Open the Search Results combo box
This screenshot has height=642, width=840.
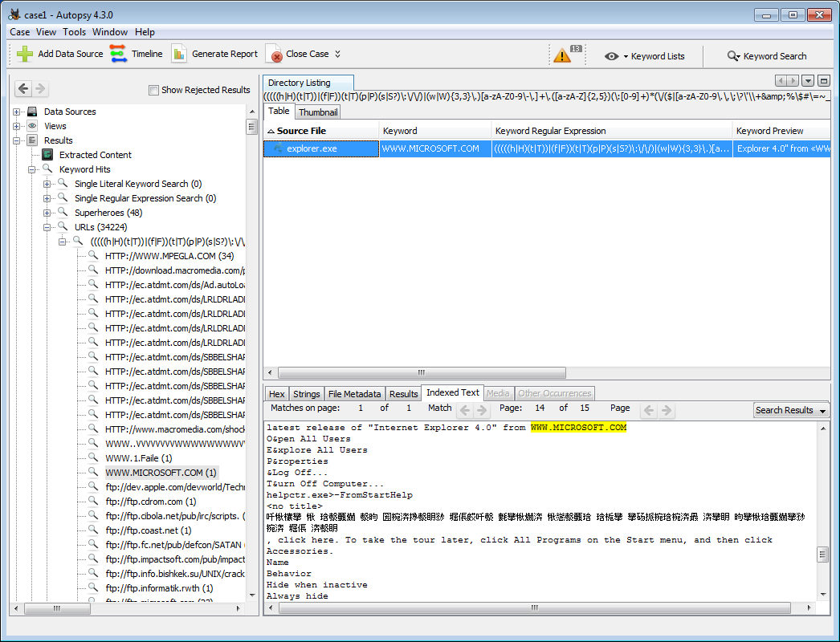[791, 410]
